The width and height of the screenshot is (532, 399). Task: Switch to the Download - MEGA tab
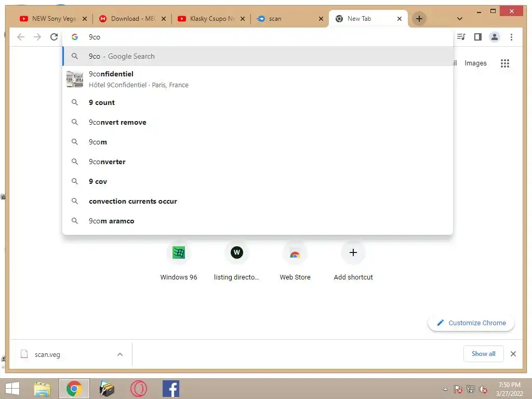pyautogui.click(x=133, y=19)
